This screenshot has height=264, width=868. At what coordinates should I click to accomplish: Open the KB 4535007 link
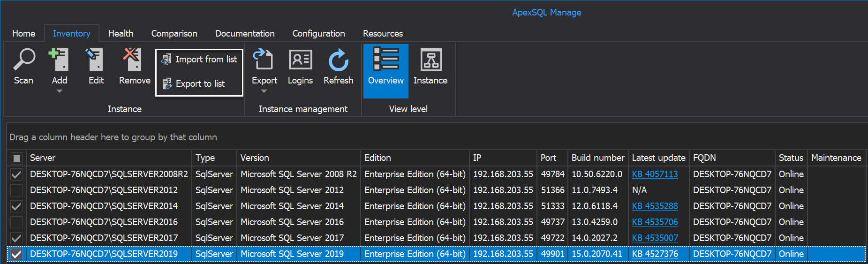pyautogui.click(x=655, y=238)
